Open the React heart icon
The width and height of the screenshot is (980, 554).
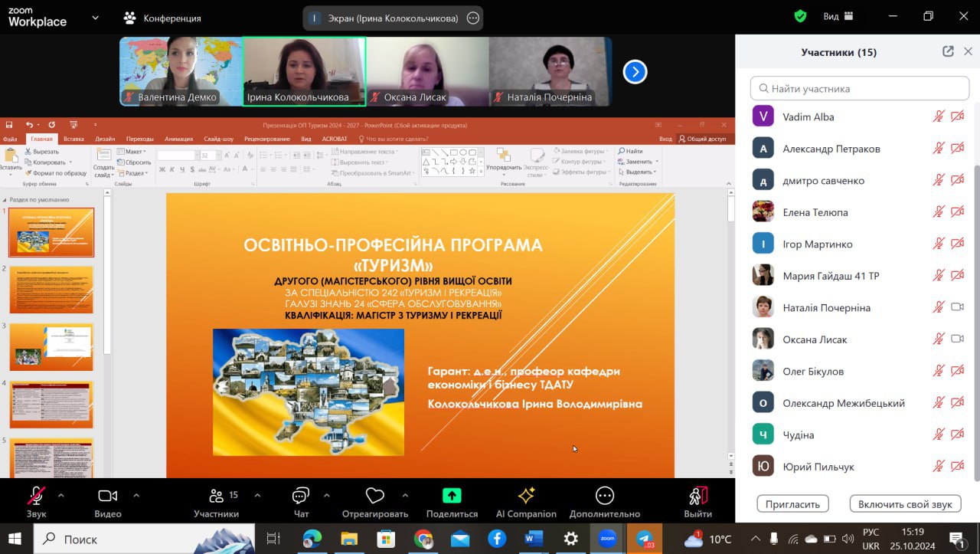(x=374, y=497)
